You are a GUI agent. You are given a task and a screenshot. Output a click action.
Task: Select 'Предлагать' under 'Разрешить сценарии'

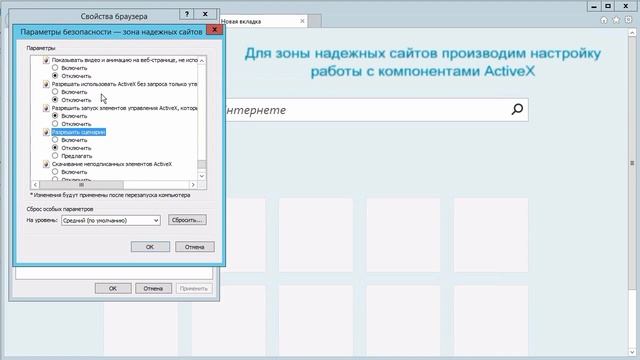[55, 156]
